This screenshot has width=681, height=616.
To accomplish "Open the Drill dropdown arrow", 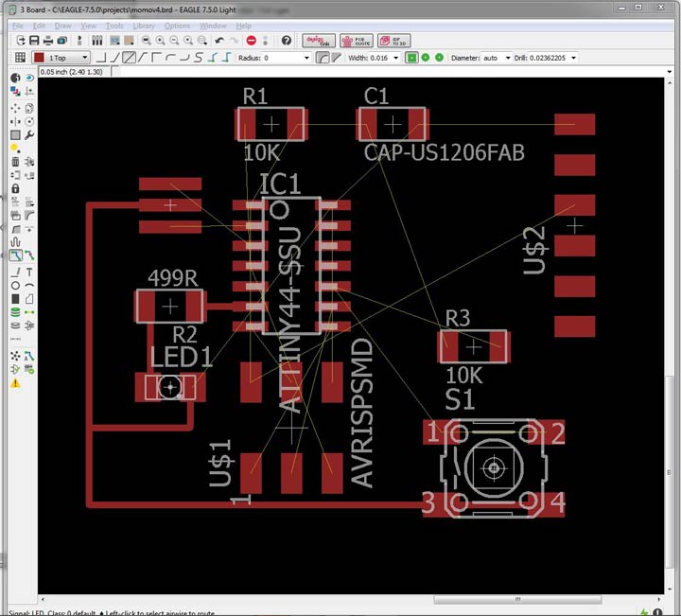I will click(x=574, y=58).
